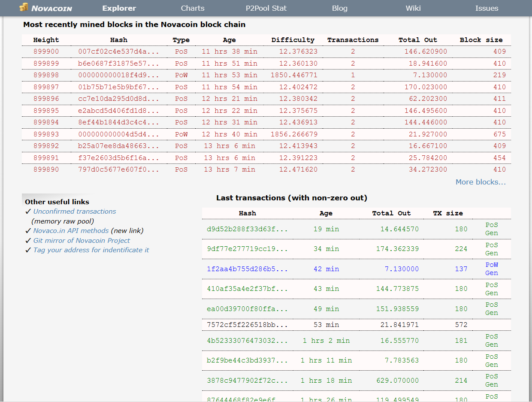This screenshot has width=532, height=402.
Task: Open block height 899899
Action: (46, 63)
